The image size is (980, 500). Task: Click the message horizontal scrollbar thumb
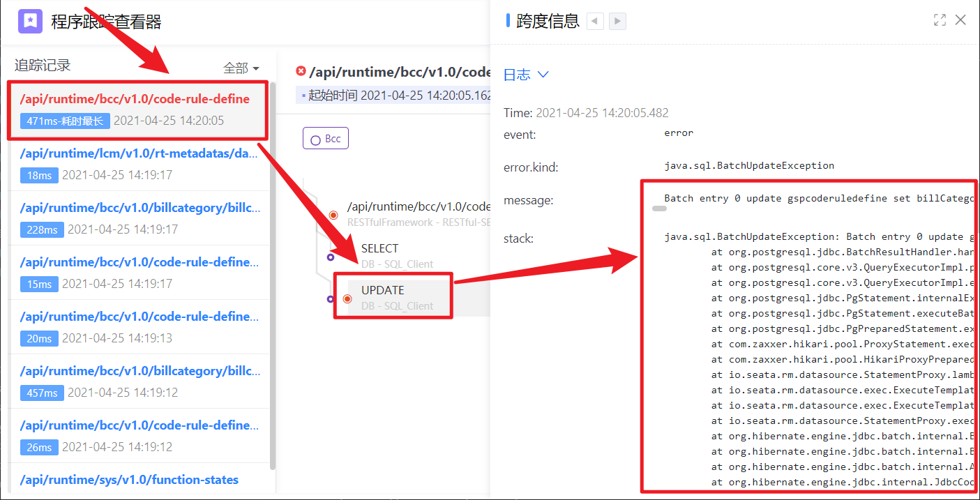click(x=659, y=209)
